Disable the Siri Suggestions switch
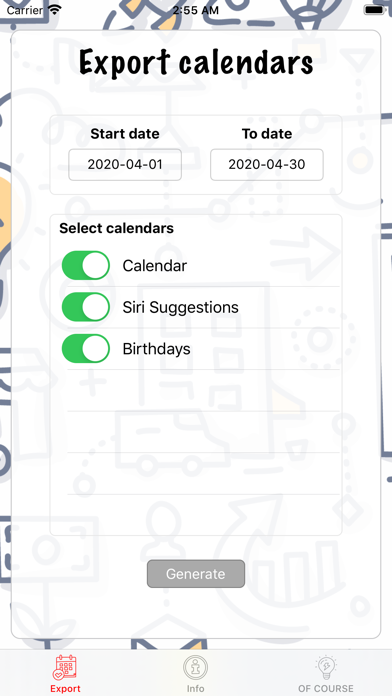Screen dimensions: 392x696 point(86,307)
